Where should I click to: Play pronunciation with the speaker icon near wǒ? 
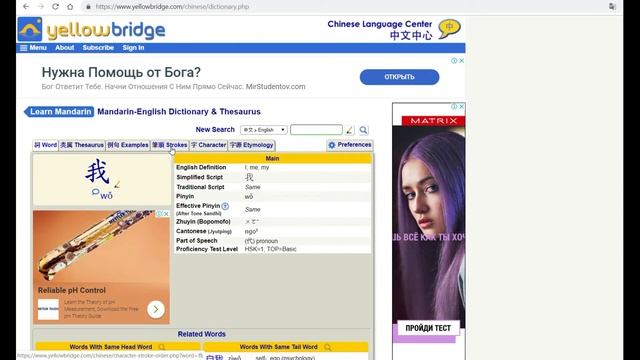coord(96,191)
